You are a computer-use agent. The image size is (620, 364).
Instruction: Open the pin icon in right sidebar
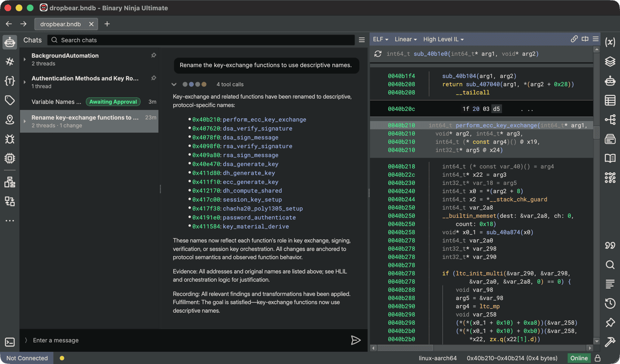(610, 323)
